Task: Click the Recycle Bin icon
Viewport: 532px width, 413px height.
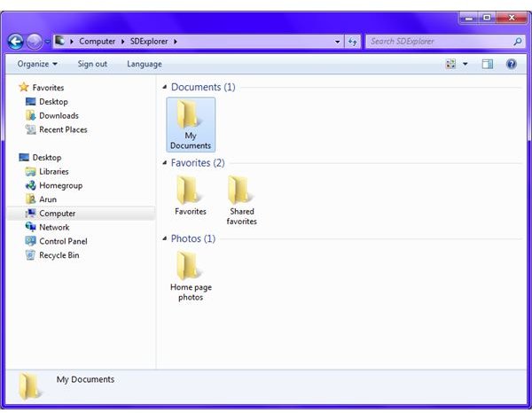Action: [30, 255]
